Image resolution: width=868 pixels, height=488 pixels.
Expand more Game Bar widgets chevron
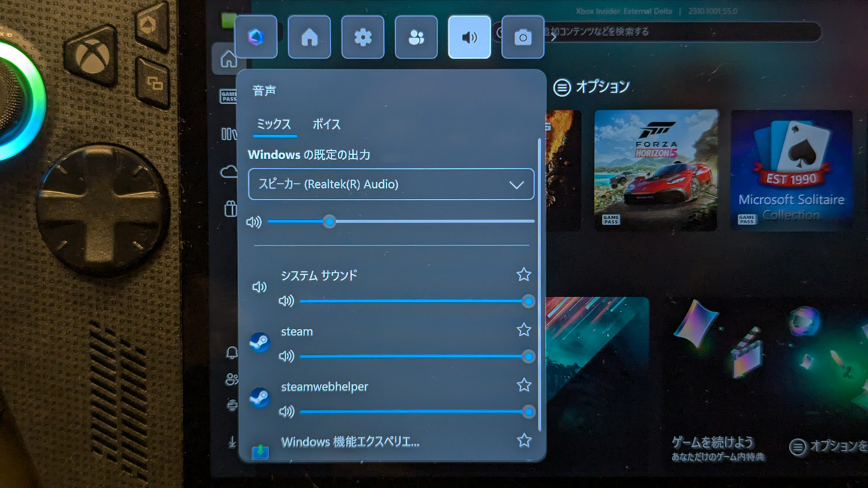coord(554,38)
